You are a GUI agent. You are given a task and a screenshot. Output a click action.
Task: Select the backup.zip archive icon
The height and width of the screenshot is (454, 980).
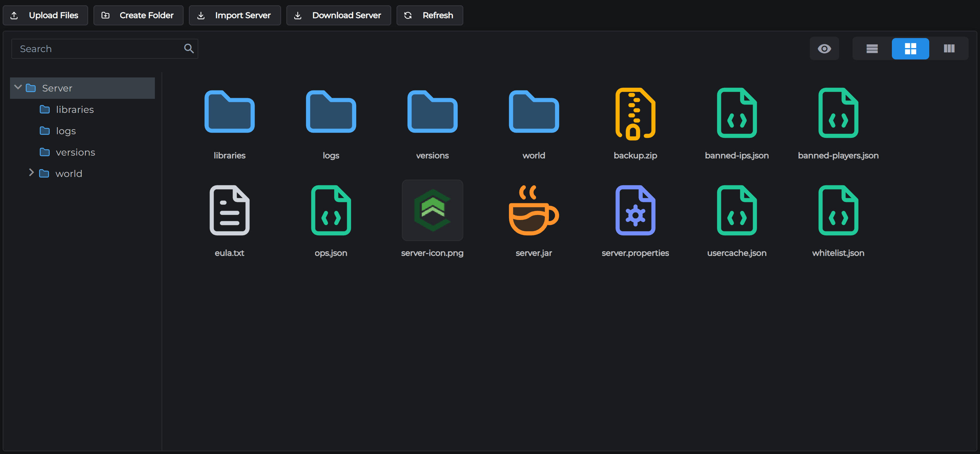click(635, 114)
